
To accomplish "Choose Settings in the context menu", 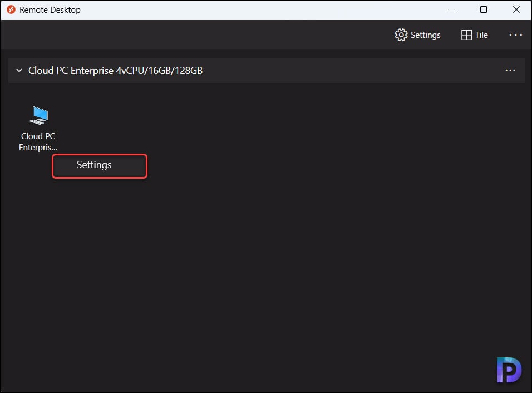I will pos(100,166).
